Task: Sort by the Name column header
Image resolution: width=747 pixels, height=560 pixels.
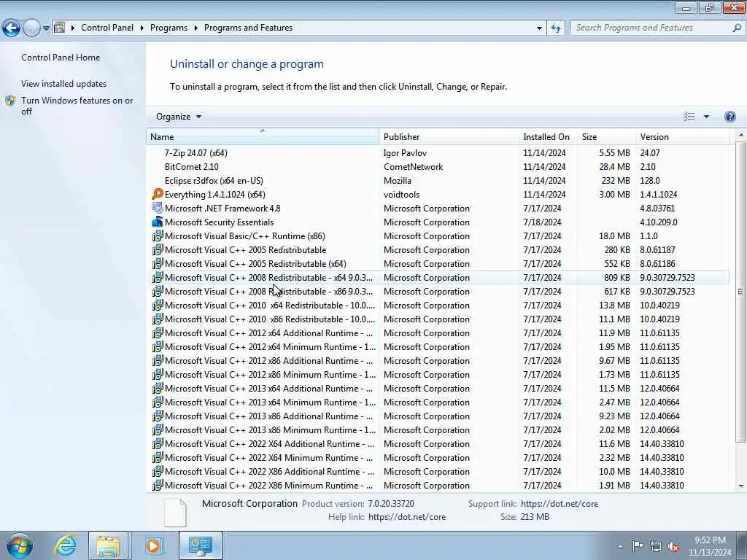Action: click(x=263, y=137)
